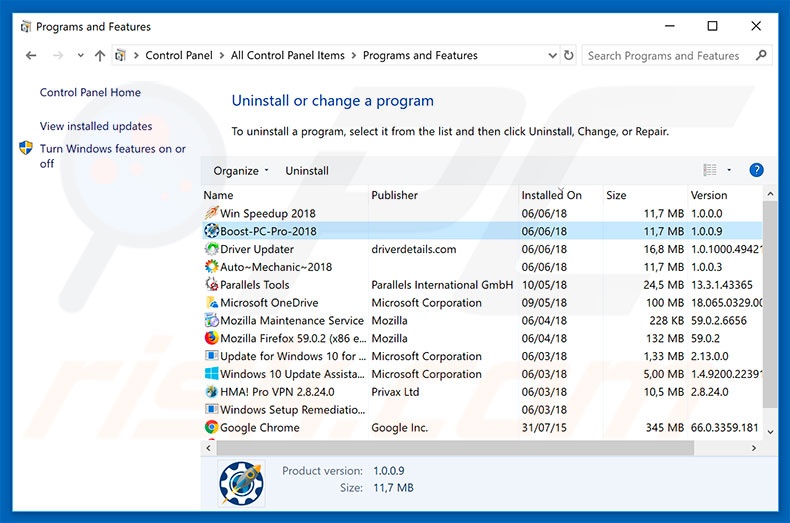This screenshot has width=790, height=523.
Task: Click the HMA! Pro VPN icon
Action: coord(212,391)
